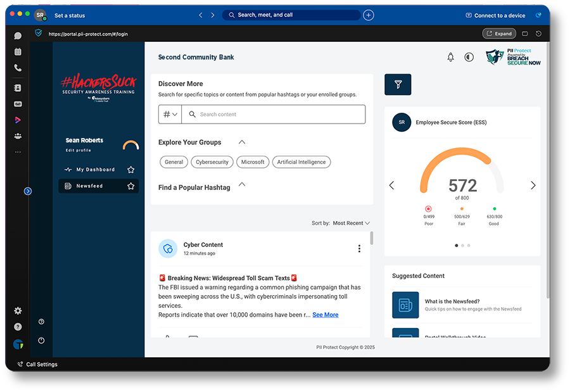Click the Search, meet, and call bar

coord(291,15)
